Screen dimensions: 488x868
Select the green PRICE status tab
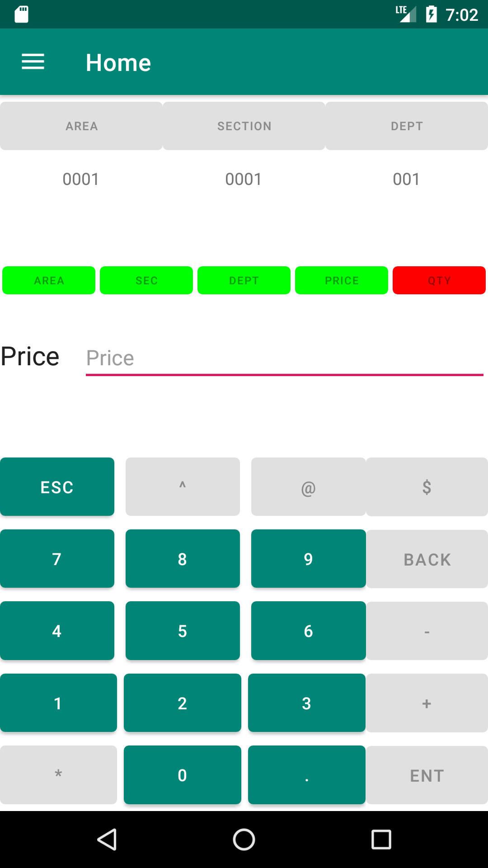342,280
